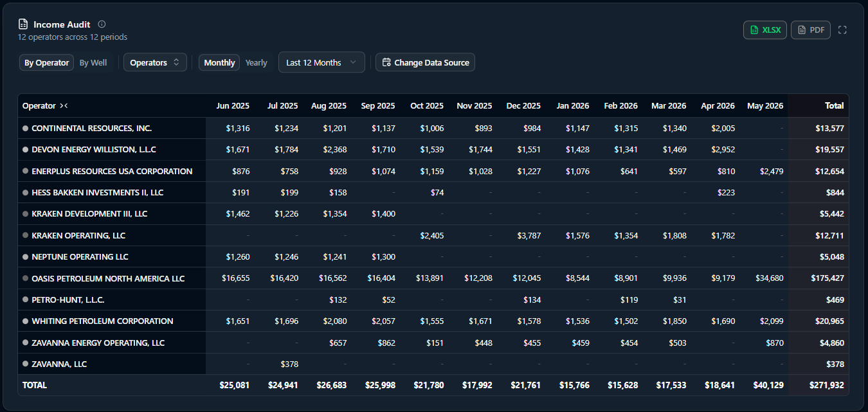Click the Zavanna, LLC status dot
The height and width of the screenshot is (412, 868).
point(25,364)
